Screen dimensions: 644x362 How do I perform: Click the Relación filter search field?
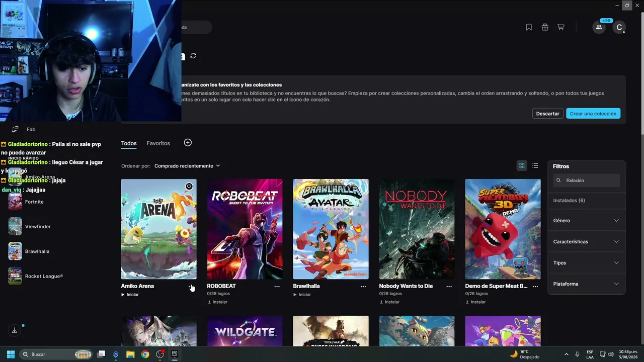(x=586, y=180)
